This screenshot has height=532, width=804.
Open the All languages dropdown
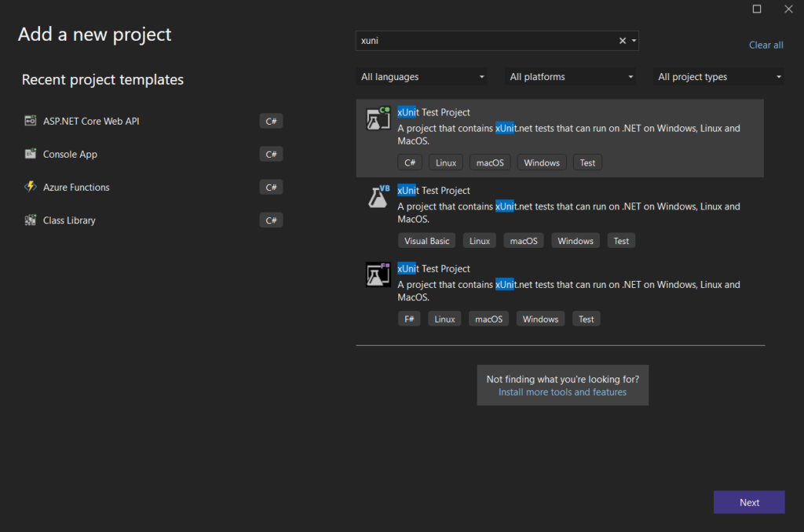click(x=422, y=77)
